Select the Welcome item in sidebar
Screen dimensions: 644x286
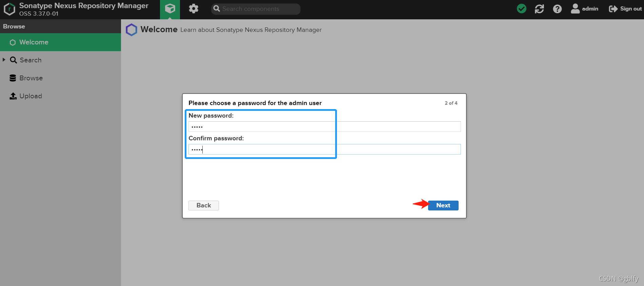point(60,42)
